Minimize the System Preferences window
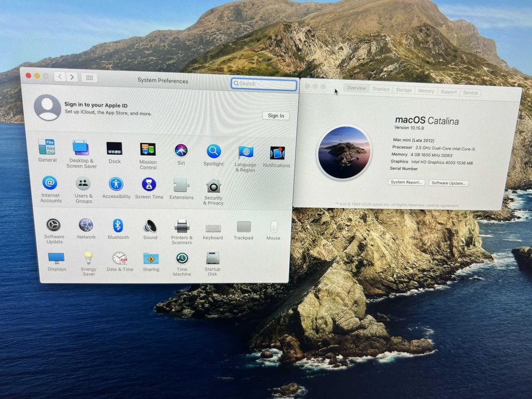Image resolution: width=532 pixels, height=399 pixels. pos(37,76)
